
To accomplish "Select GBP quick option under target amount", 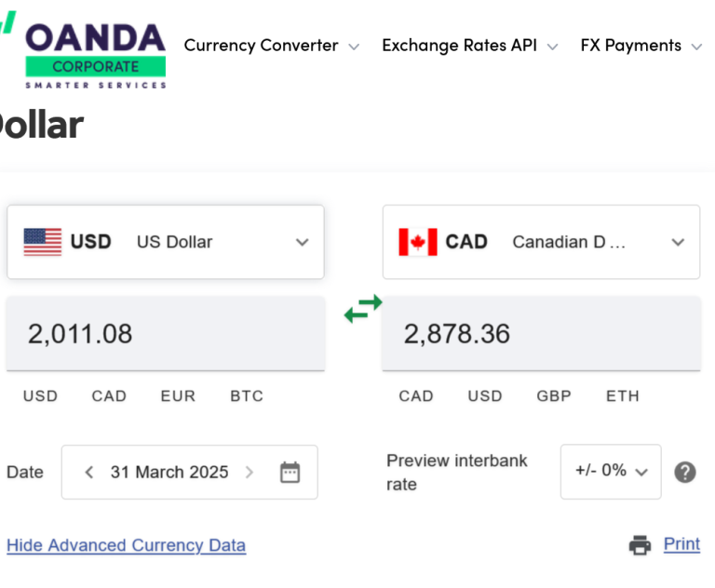I will coord(554,395).
